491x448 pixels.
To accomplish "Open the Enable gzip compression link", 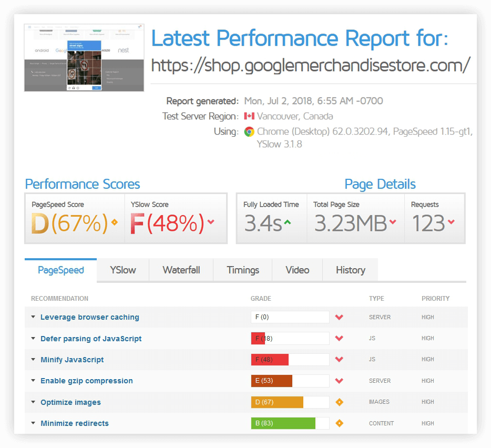I will 87,381.
